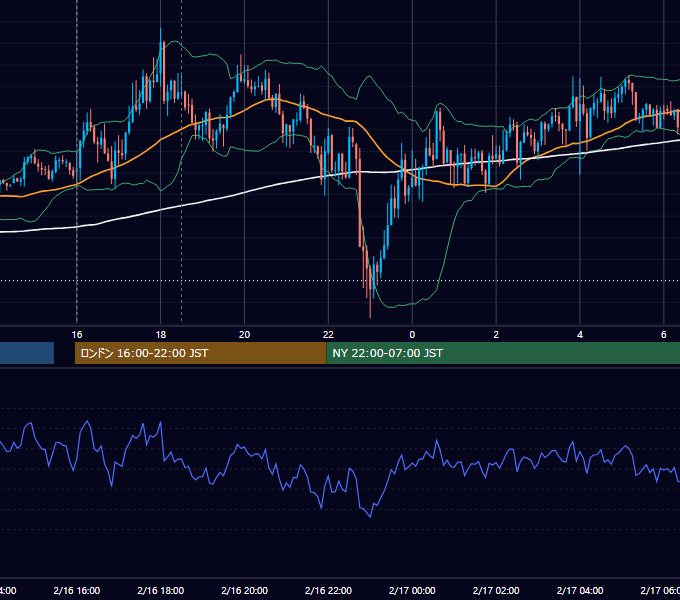This screenshot has height=600, width=680.
Task: Click the 2/16 18:00 date label
Action: coord(160,590)
